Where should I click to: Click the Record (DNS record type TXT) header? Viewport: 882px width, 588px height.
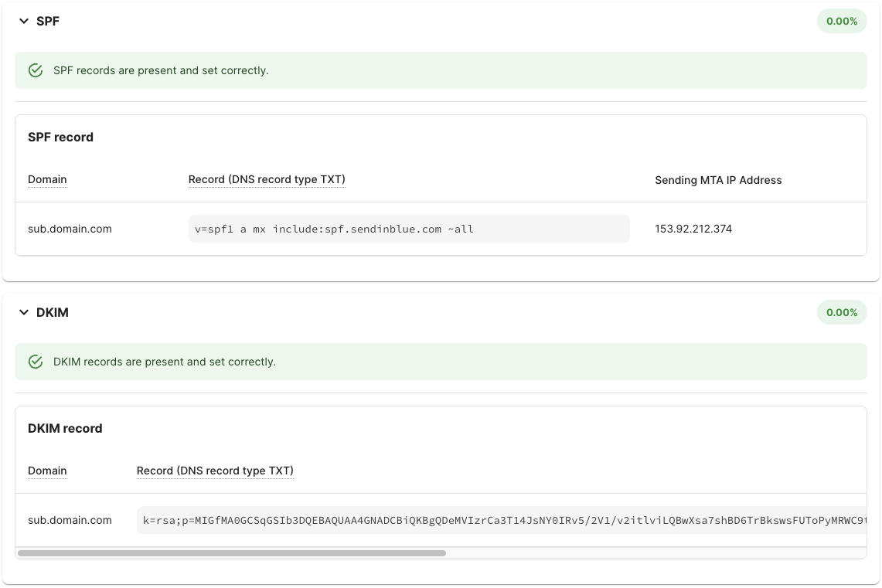pyautogui.click(x=266, y=179)
